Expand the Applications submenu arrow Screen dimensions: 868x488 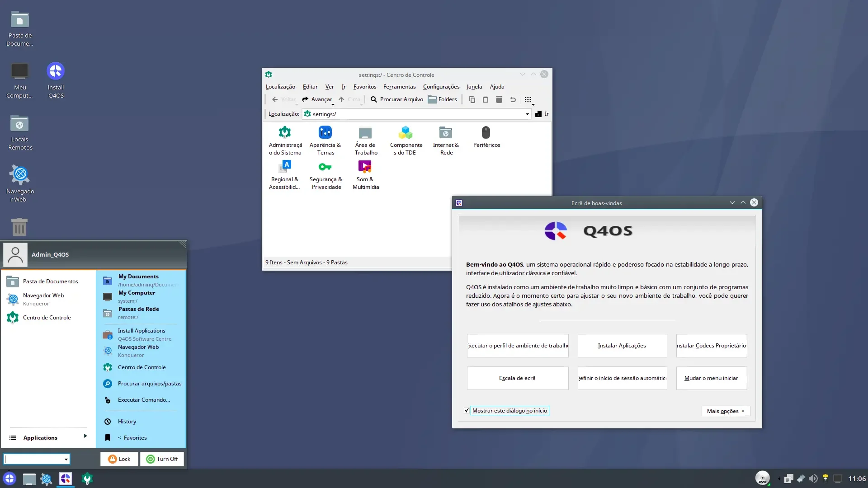(85, 436)
